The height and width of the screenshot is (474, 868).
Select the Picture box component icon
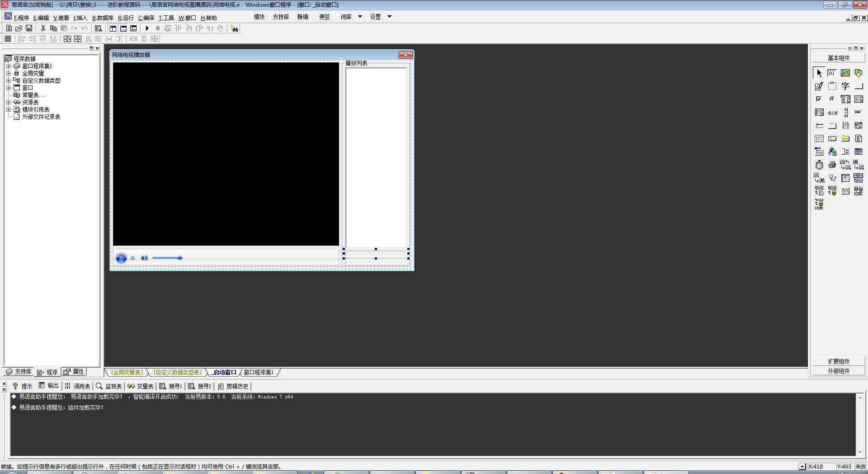845,73
